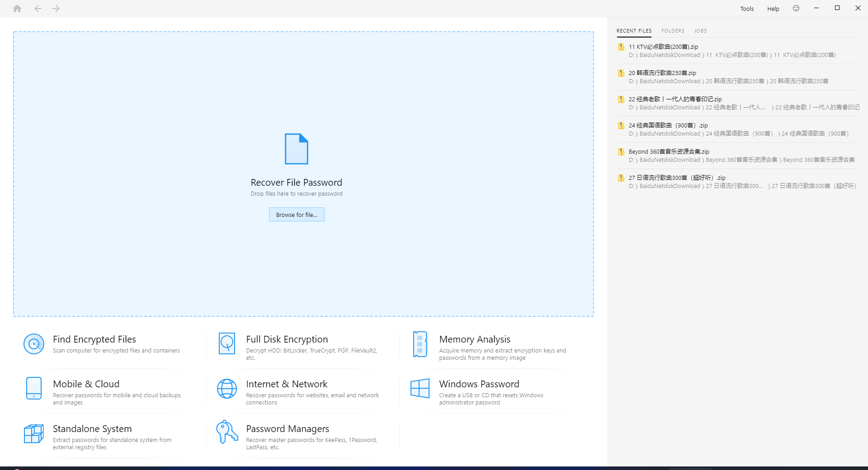Close the application window
The width and height of the screenshot is (868, 470).
pos(858,8)
